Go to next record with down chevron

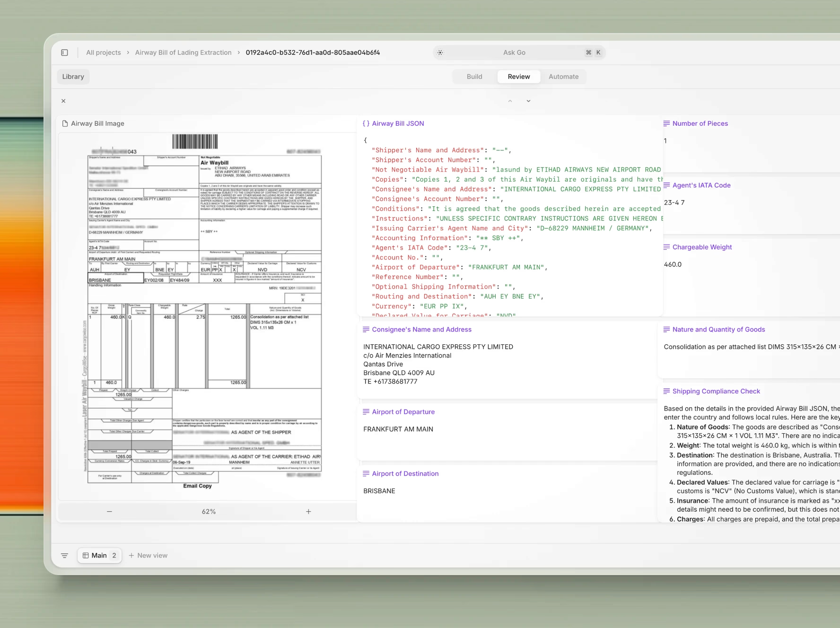click(528, 101)
